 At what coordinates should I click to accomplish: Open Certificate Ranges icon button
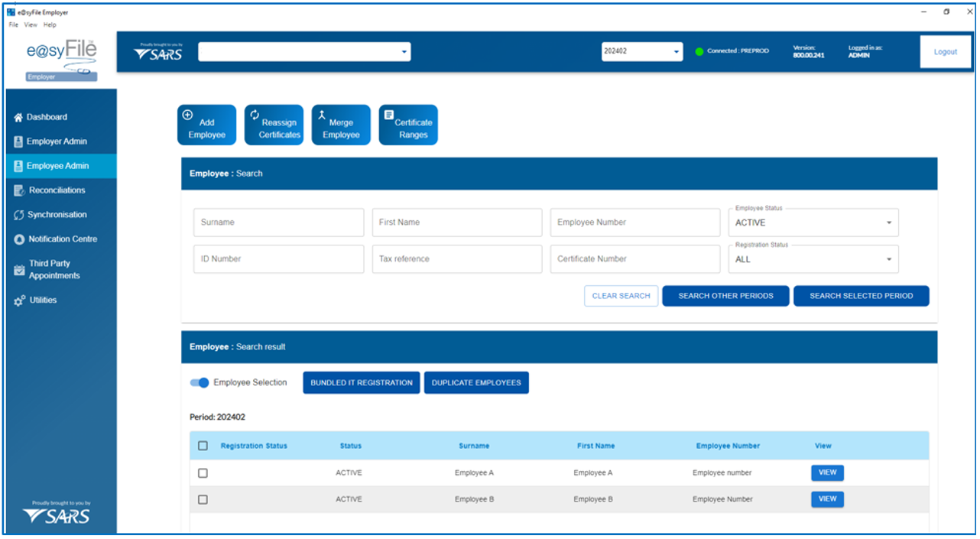(408, 125)
